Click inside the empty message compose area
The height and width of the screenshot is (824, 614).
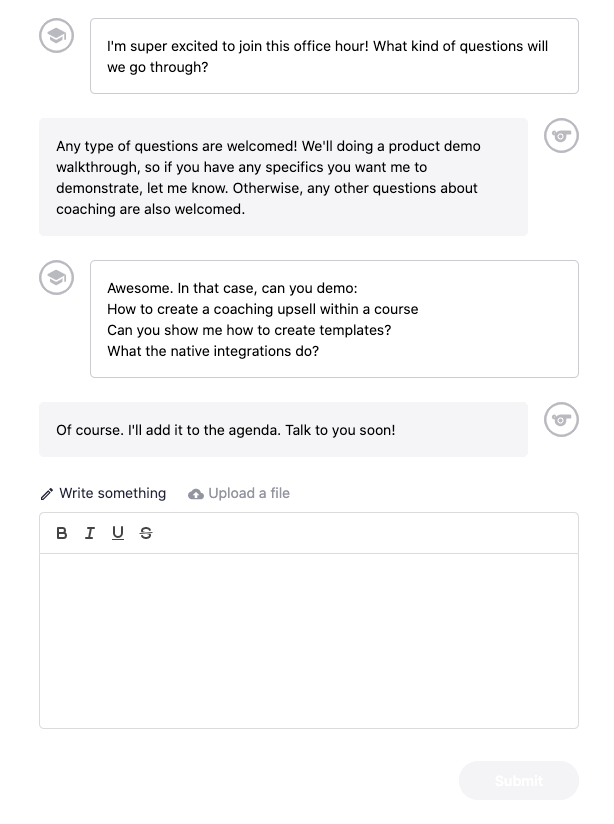[308, 640]
